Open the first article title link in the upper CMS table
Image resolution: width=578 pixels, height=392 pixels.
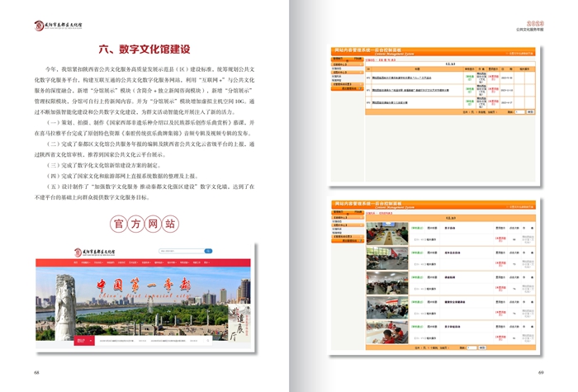pos(401,78)
